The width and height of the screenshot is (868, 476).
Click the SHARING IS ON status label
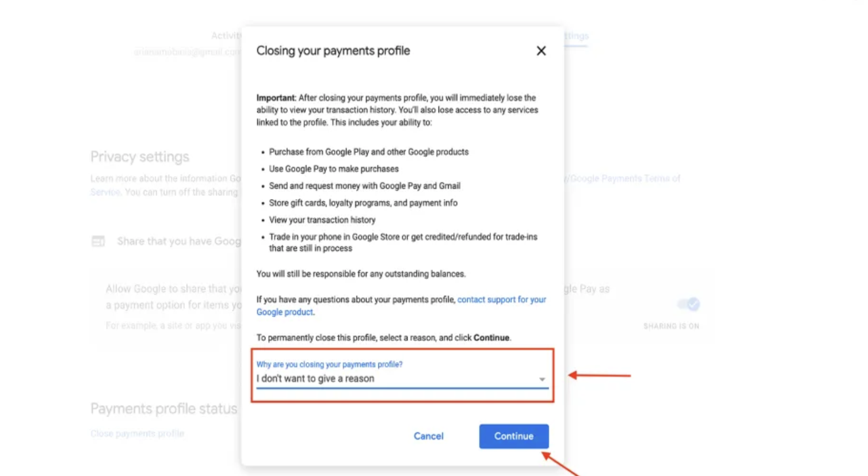[671, 326]
